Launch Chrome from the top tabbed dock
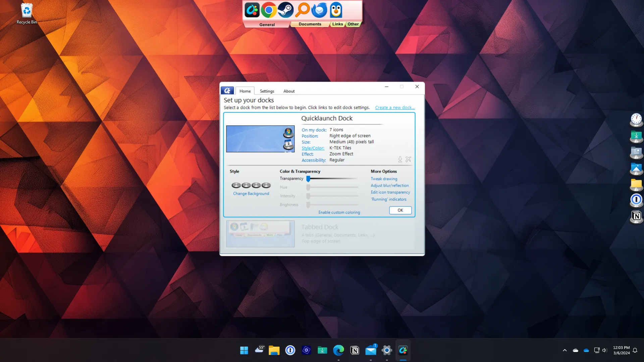Image resolution: width=644 pixels, height=362 pixels. click(269, 10)
